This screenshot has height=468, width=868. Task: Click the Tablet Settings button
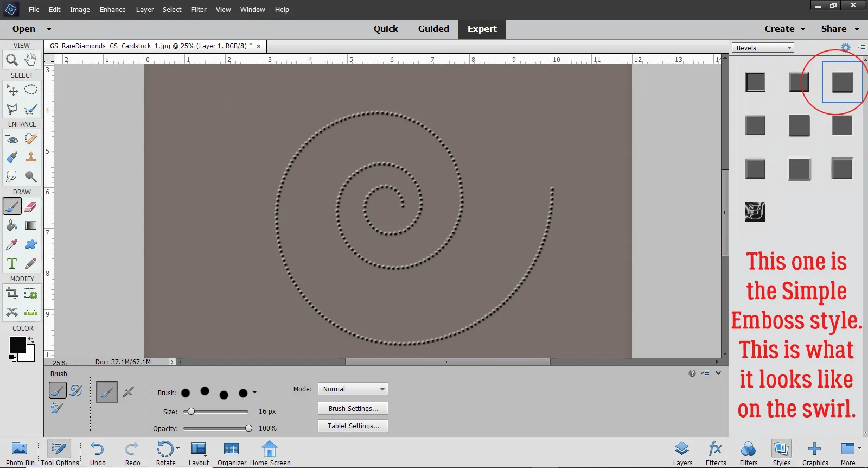[353, 426]
